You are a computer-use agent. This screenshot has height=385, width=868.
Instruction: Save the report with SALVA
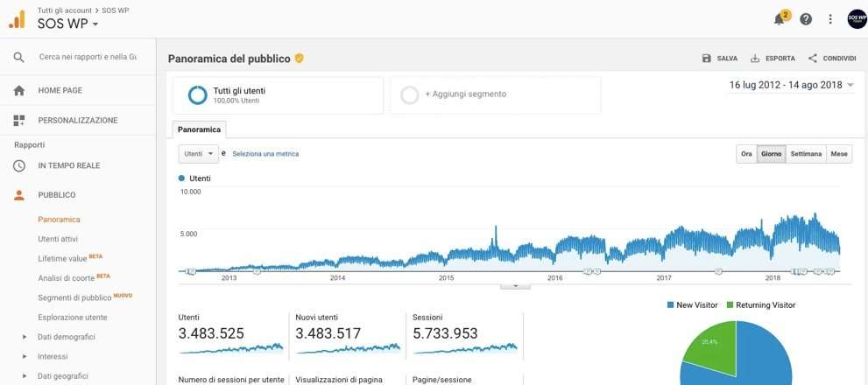(719, 59)
